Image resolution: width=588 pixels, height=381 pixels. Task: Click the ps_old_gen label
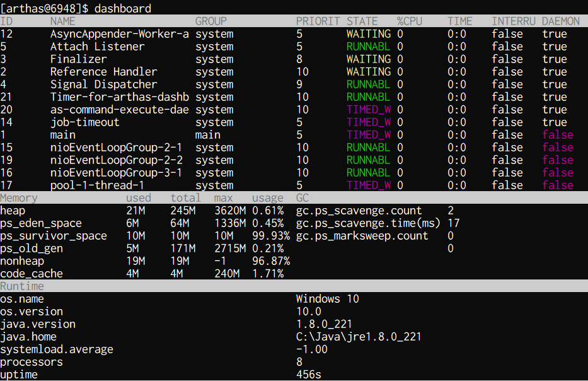pos(32,249)
